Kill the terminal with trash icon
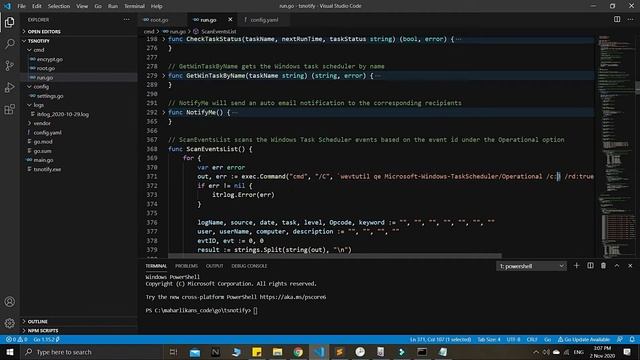The height and width of the screenshot is (360, 640). click(603, 266)
